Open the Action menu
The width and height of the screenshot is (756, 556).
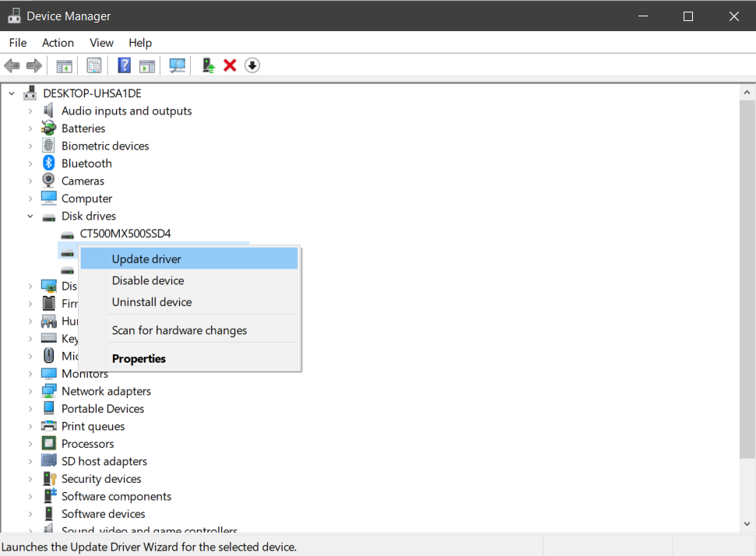pyautogui.click(x=58, y=43)
